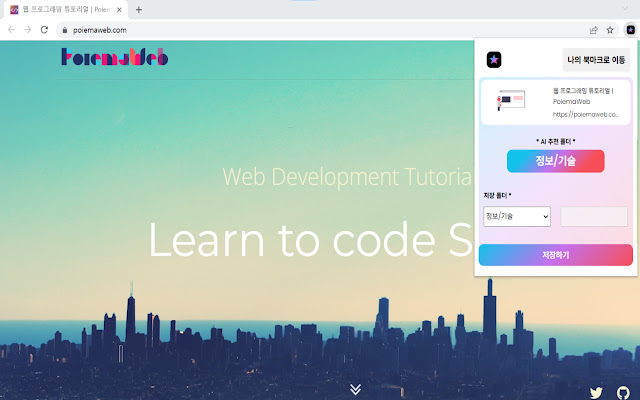Close the PoiemaWeb browser tab
The height and width of the screenshot is (400, 640).
pyautogui.click(x=119, y=10)
